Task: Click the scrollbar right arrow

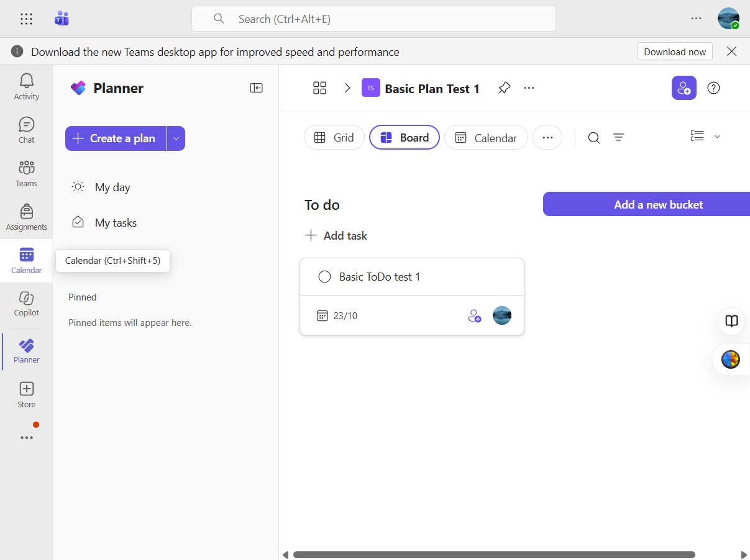Action: point(744,554)
